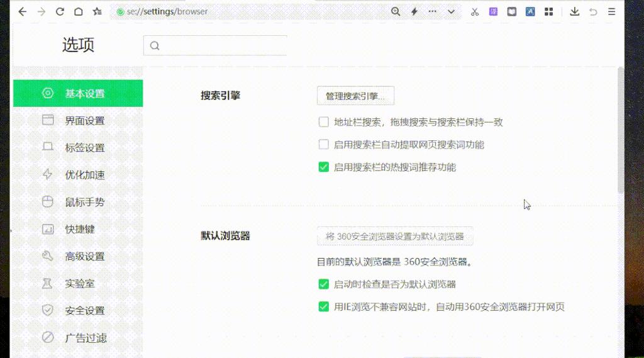Open 优化加速 in the sidebar
This screenshot has width=644, height=358.
pos(78,175)
